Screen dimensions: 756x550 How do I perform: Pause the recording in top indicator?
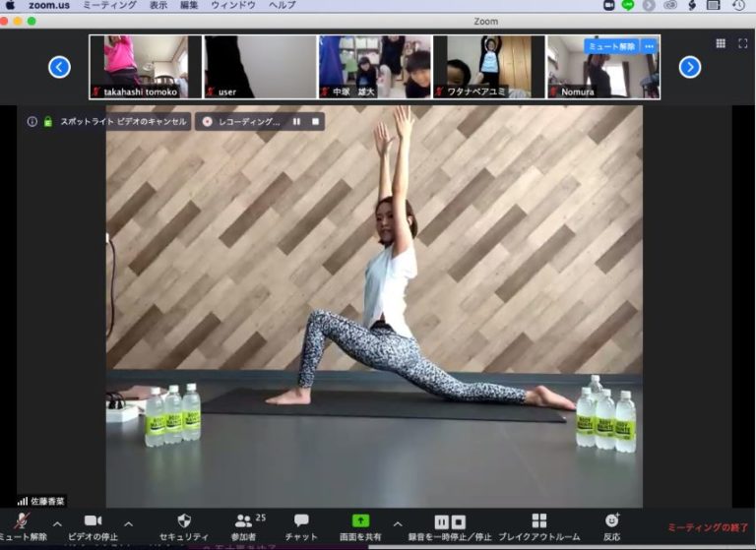click(296, 122)
